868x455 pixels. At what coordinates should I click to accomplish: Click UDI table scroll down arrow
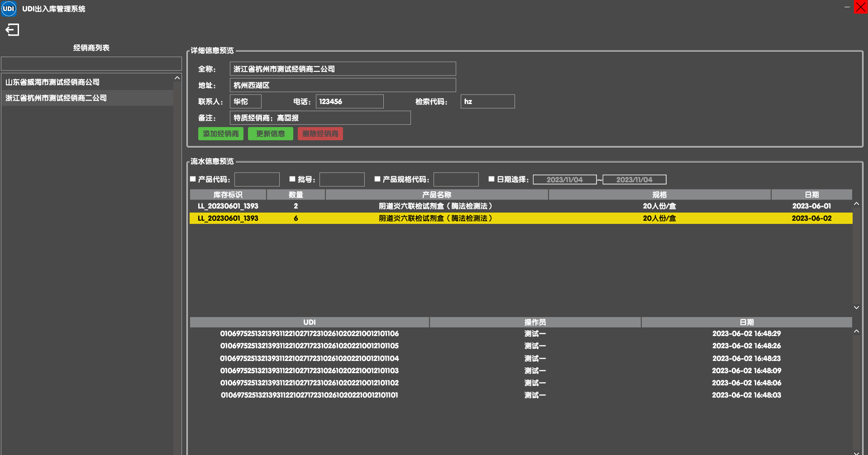pos(856,452)
